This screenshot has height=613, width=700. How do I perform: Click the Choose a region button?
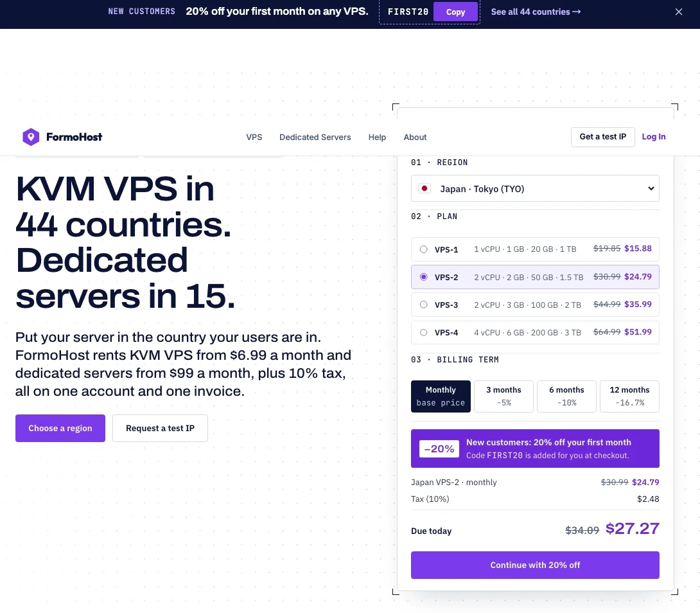[60, 428]
